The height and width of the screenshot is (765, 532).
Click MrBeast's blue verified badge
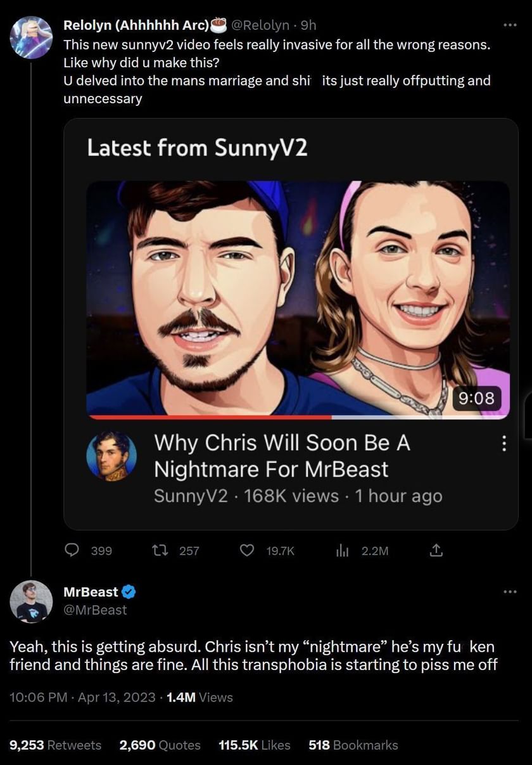[x=130, y=591]
